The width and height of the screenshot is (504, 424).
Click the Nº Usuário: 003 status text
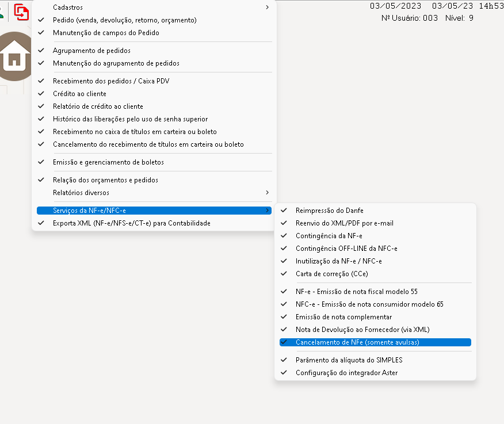coord(410,18)
